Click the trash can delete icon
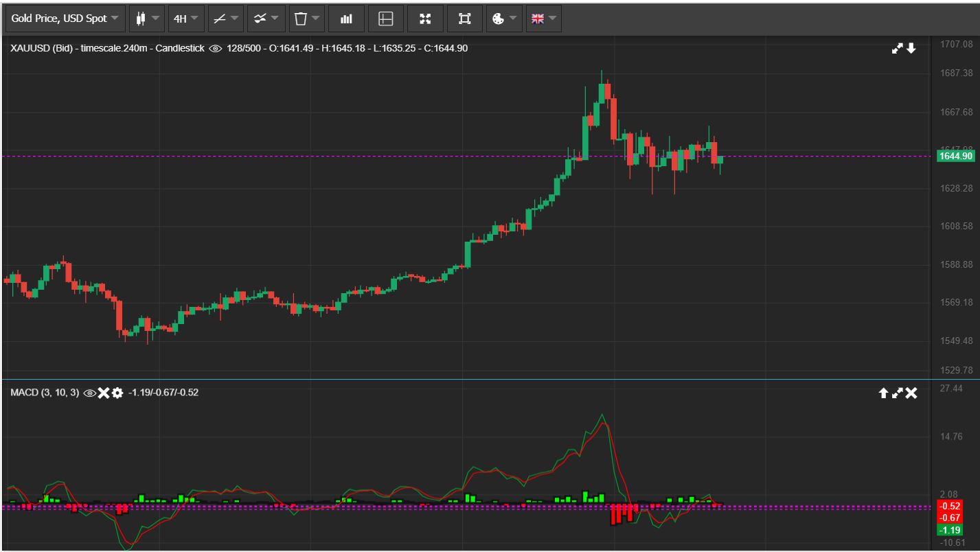 (306, 19)
